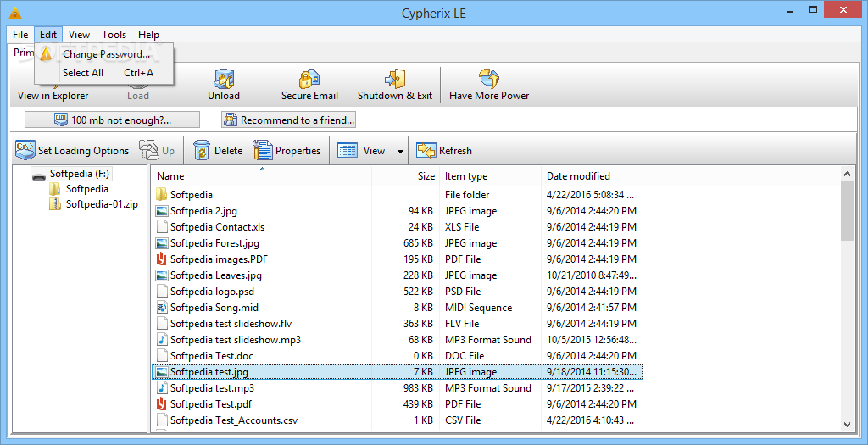The width and height of the screenshot is (868, 445).
Task: Expand the View dropdown arrow
Action: pyautogui.click(x=400, y=151)
